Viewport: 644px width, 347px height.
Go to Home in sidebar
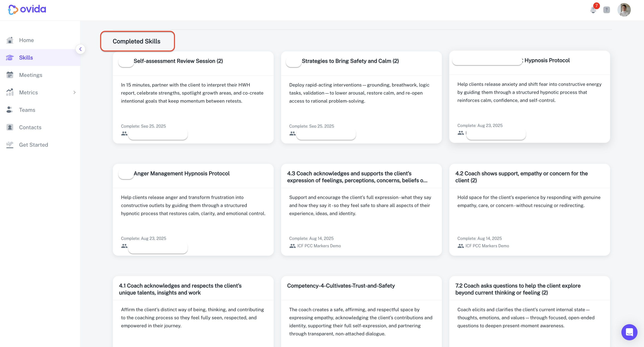pos(26,40)
